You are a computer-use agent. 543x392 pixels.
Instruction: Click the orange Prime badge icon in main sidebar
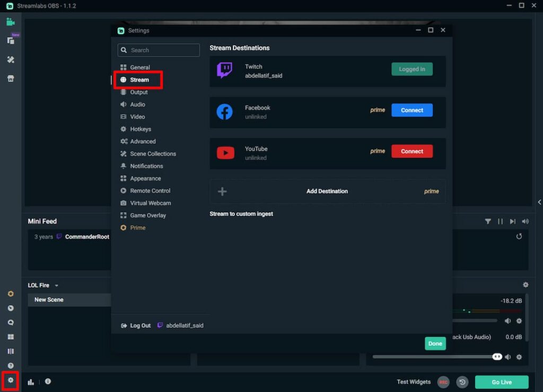point(11,294)
